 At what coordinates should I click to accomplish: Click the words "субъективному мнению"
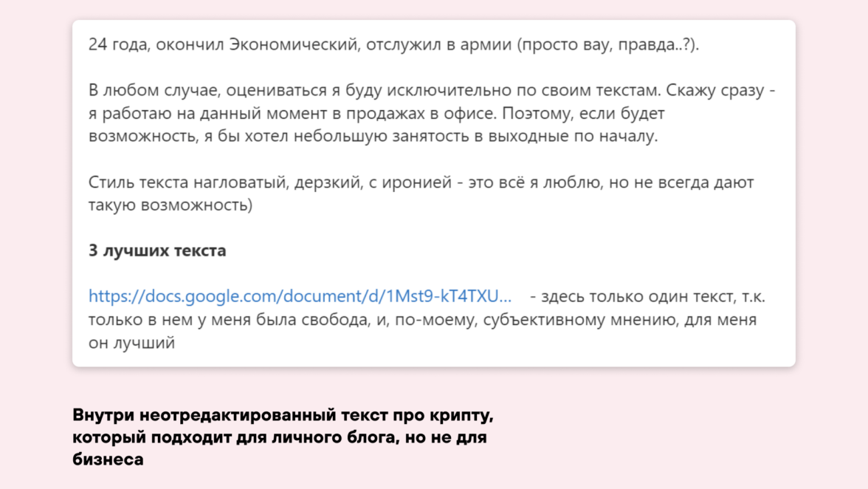coord(577,321)
